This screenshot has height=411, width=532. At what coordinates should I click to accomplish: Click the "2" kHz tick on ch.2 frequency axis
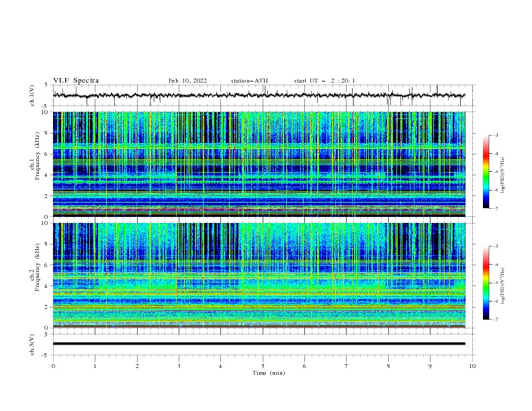coord(48,307)
